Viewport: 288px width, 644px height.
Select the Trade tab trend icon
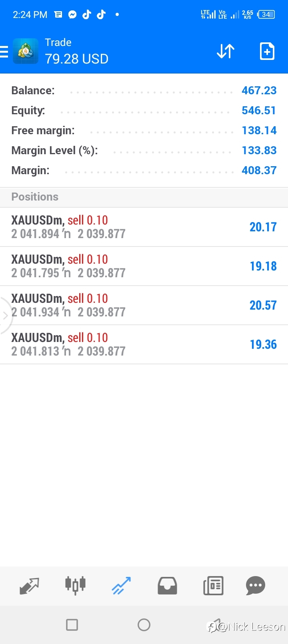(x=121, y=586)
